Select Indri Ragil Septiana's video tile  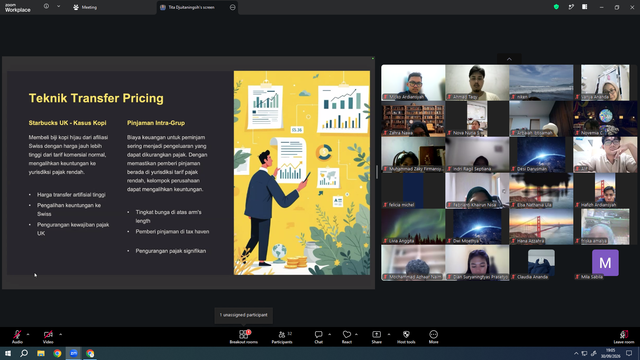coord(477,154)
